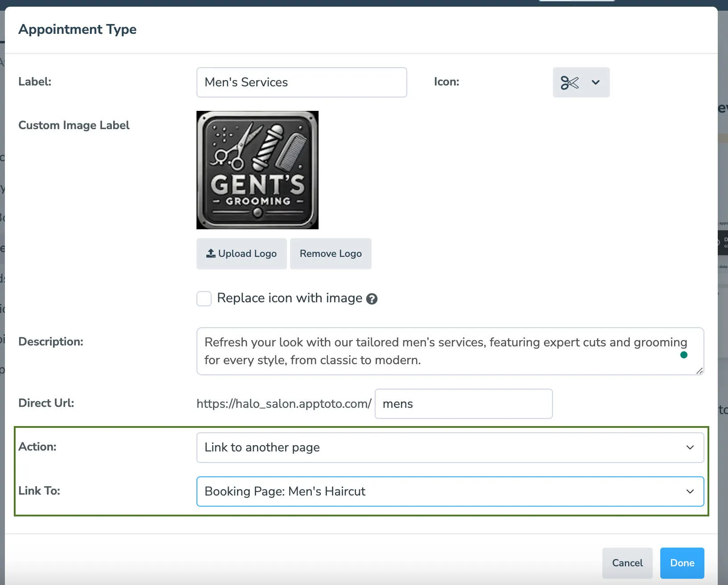The image size is (728, 585).
Task: Click the Label field showing Men's Services
Action: point(302,82)
